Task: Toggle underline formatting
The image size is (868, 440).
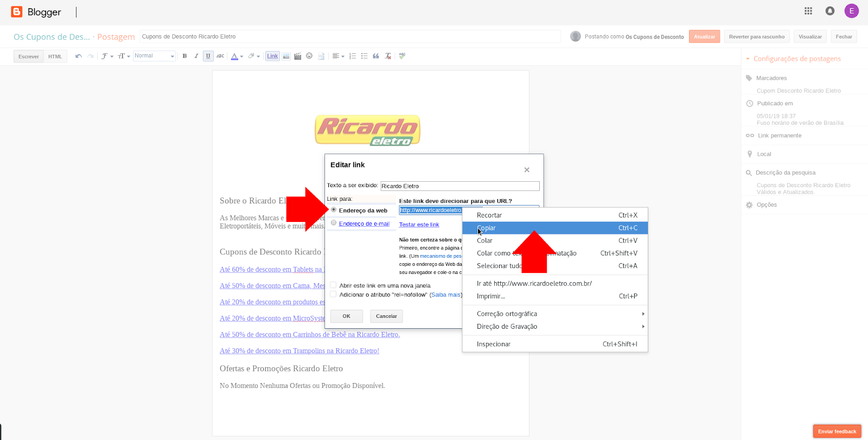Action: click(x=208, y=56)
